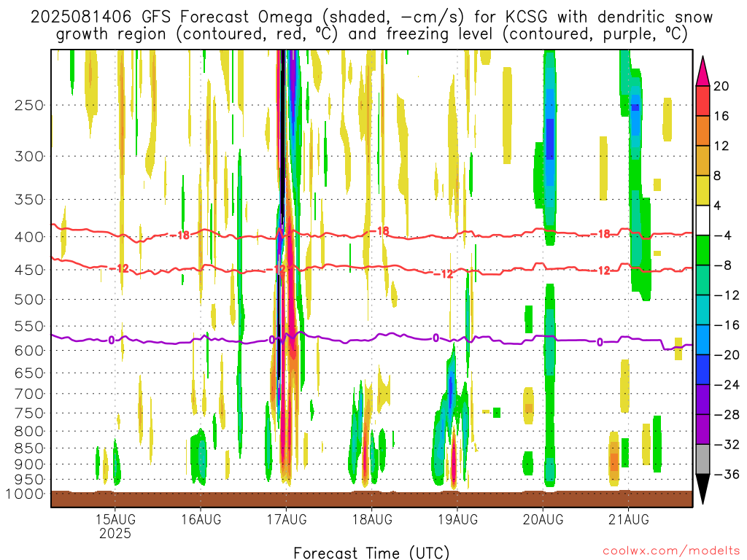747x560 pixels.
Task: Select the 1000 pressure level label
Action: tap(26, 494)
